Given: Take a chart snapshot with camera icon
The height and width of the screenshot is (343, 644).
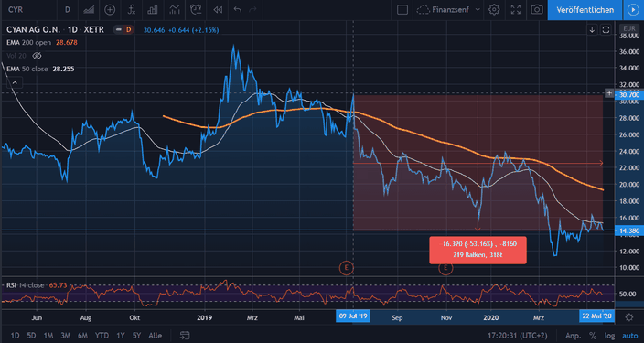Looking at the screenshot, I should coord(537,9).
